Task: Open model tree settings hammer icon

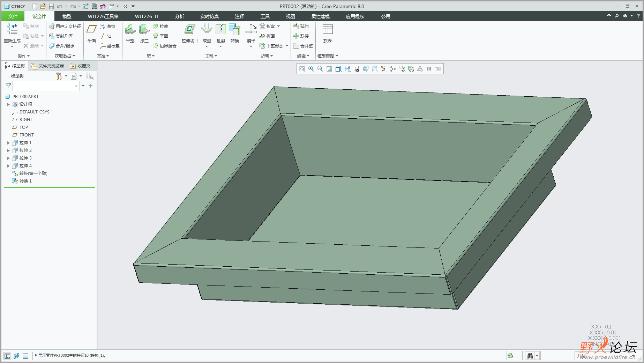Action: coord(59,76)
